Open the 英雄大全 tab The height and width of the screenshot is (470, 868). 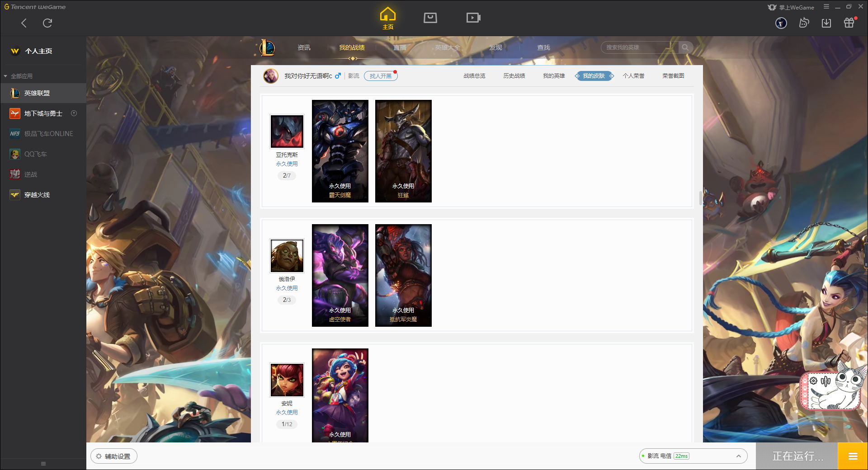[448, 47]
